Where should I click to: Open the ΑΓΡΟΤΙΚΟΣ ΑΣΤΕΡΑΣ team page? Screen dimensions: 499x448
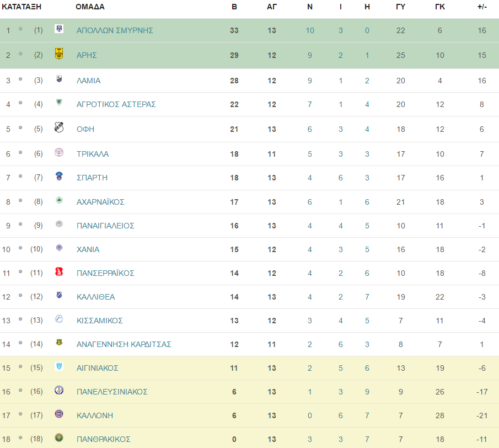coord(116,104)
